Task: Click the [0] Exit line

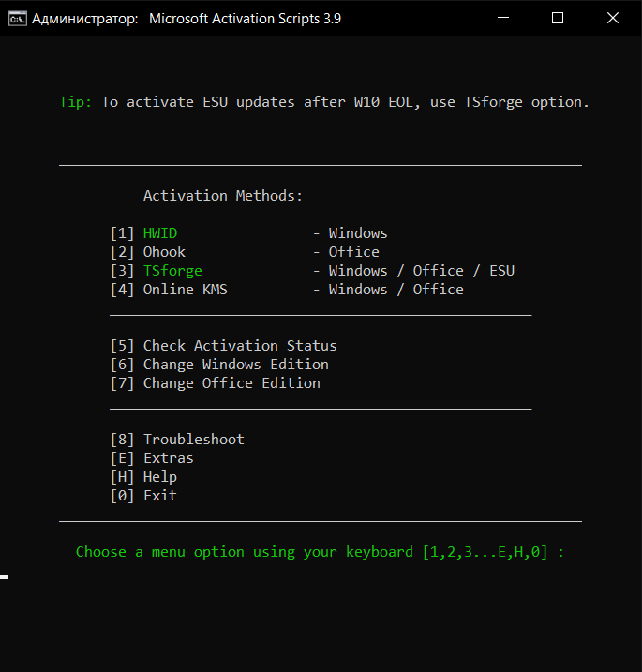Action: (144, 496)
